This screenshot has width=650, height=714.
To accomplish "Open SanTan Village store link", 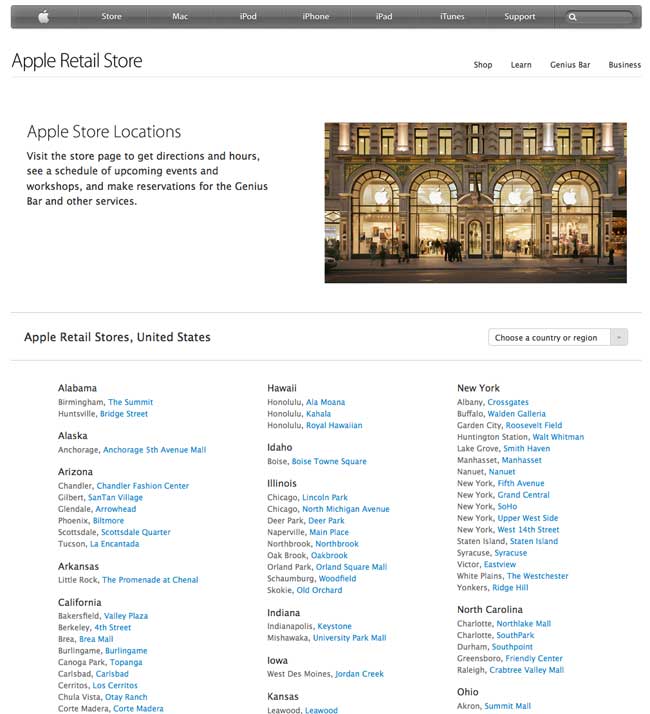I will [115, 498].
